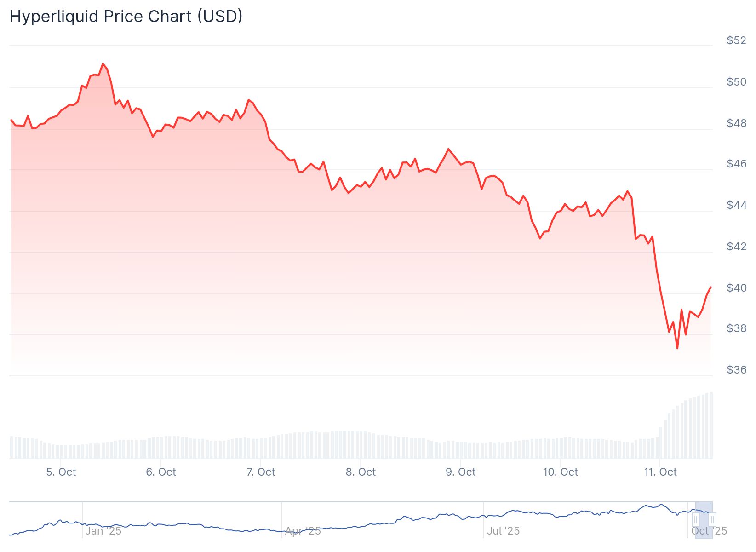
Task: Click the 11. Oct date label
Action: pyautogui.click(x=660, y=472)
